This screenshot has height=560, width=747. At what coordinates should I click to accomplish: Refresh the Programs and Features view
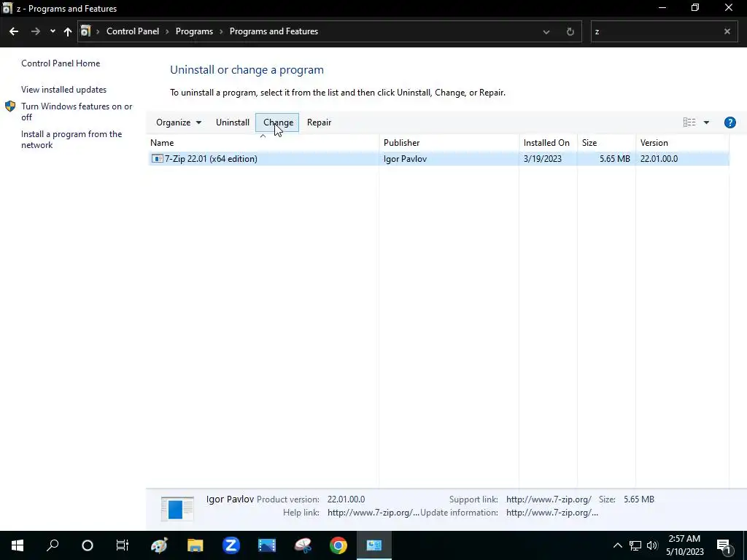570,32
